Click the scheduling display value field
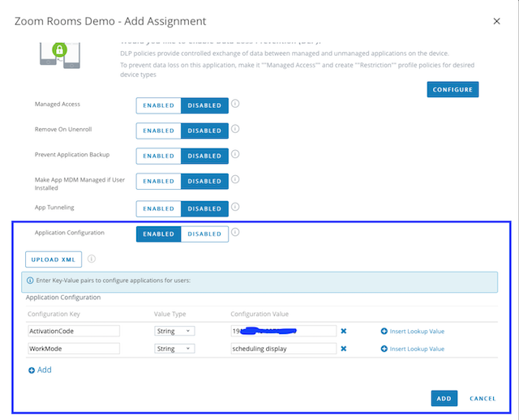 coord(283,349)
